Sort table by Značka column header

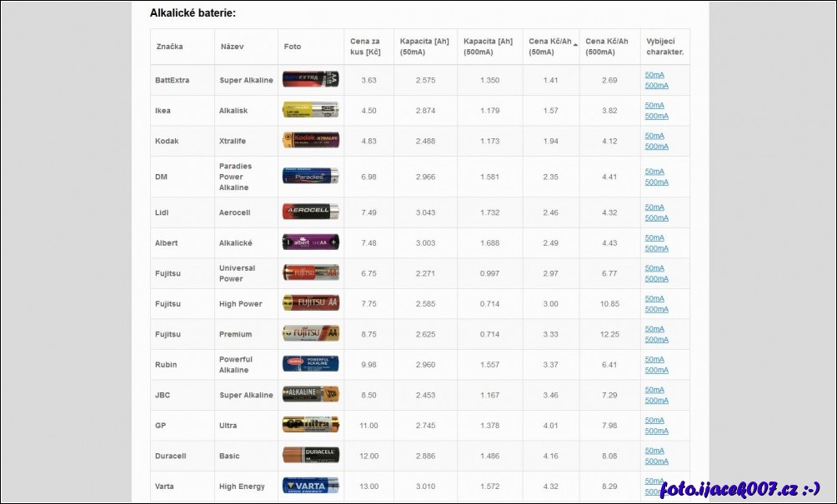(x=169, y=47)
